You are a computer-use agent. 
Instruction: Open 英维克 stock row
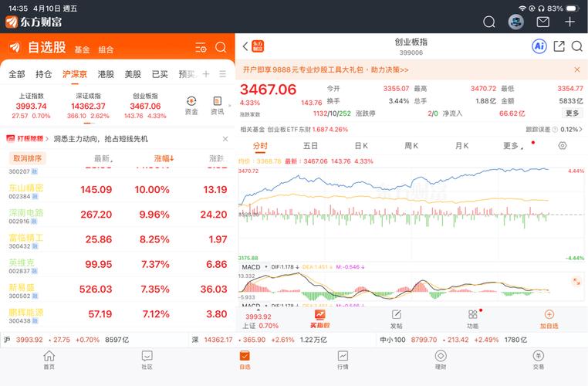pyautogui.click(x=117, y=265)
